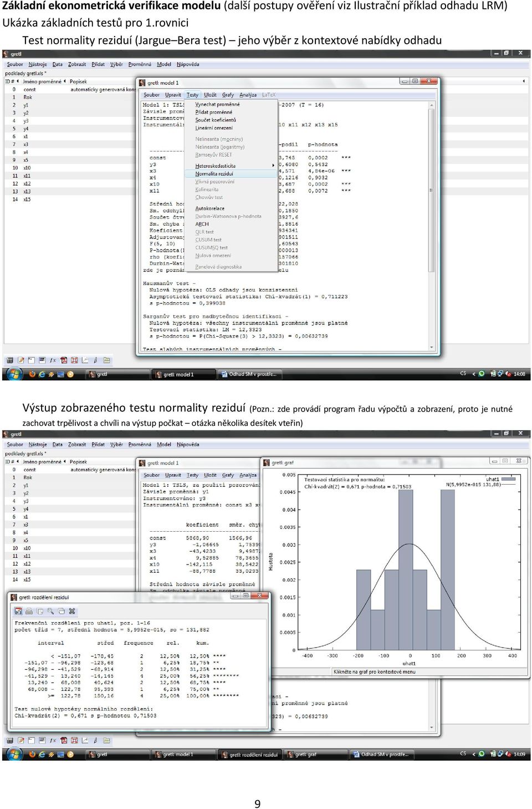The width and height of the screenshot is (532, 809).
Task: Copy output in rozdělení reziduí window toolbar
Action: click(x=40, y=611)
